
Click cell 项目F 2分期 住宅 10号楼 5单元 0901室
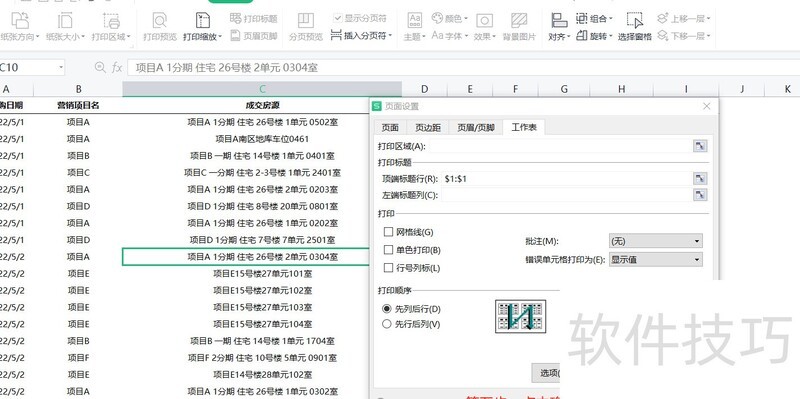[x=262, y=358]
